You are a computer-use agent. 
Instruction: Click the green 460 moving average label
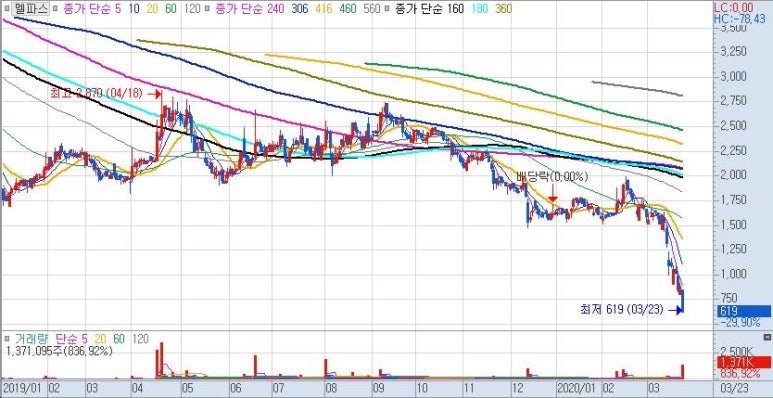tap(348, 9)
